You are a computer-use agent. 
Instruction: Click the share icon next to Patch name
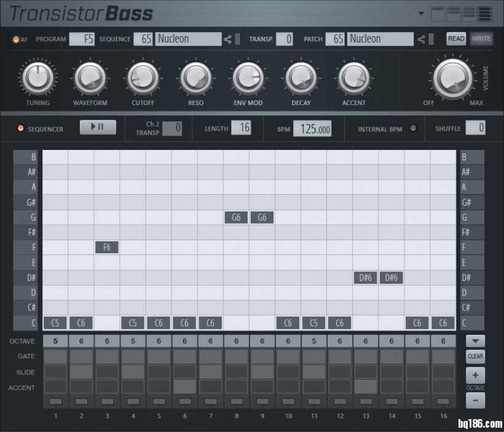(421, 39)
